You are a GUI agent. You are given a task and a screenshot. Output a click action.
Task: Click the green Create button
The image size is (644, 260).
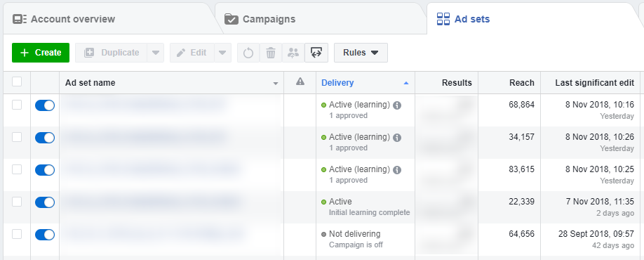[x=41, y=53]
